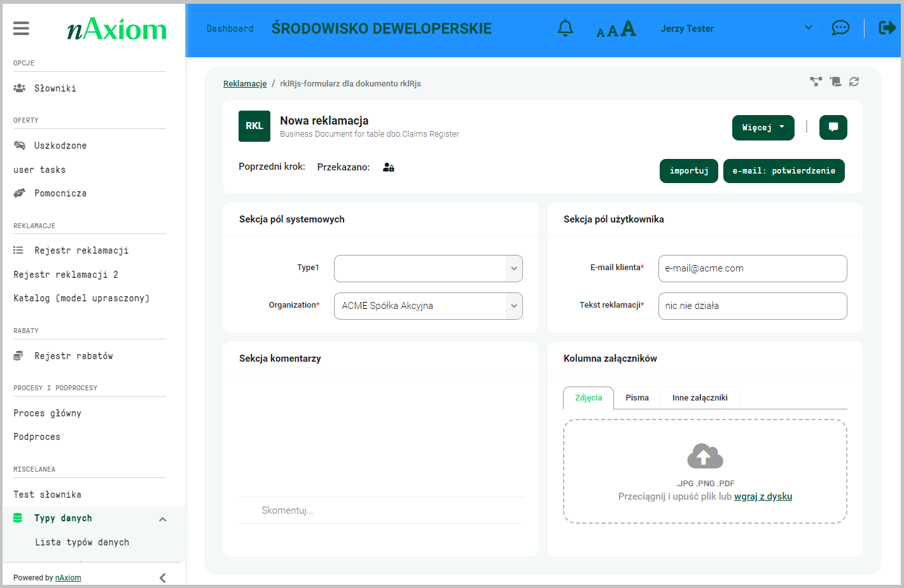Switch to the Pisma tab

(637, 397)
